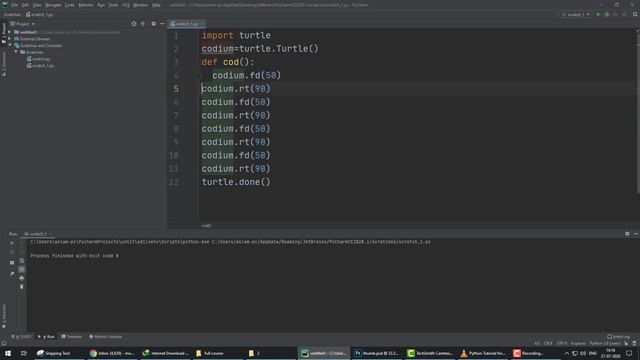Click Python interpreter status bar entry

coord(605,344)
